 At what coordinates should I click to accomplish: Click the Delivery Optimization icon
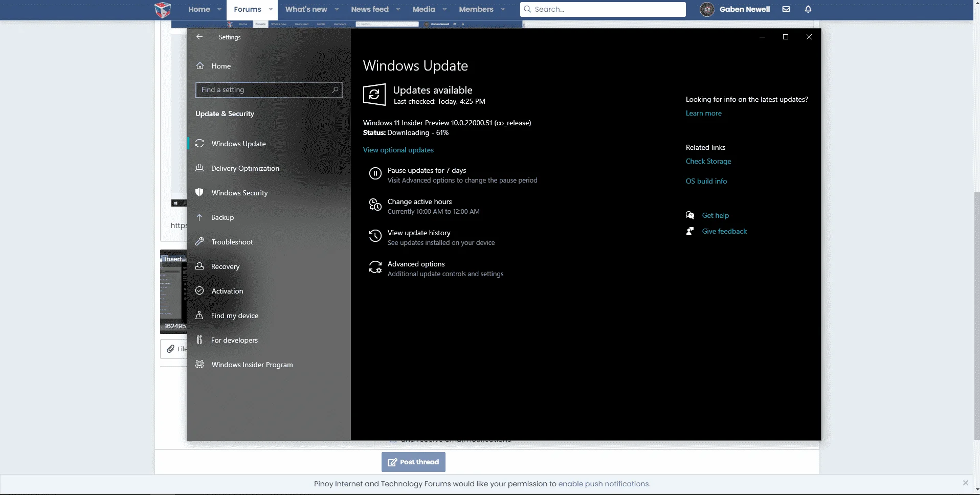point(199,168)
